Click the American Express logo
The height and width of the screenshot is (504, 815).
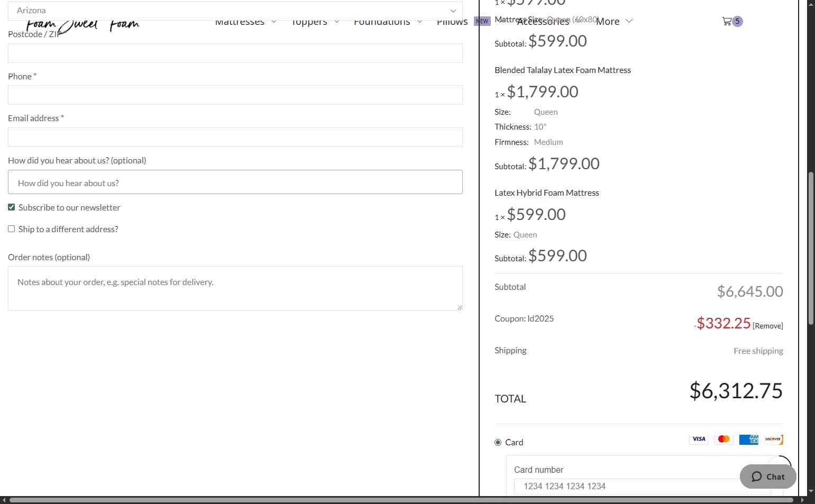(x=748, y=439)
